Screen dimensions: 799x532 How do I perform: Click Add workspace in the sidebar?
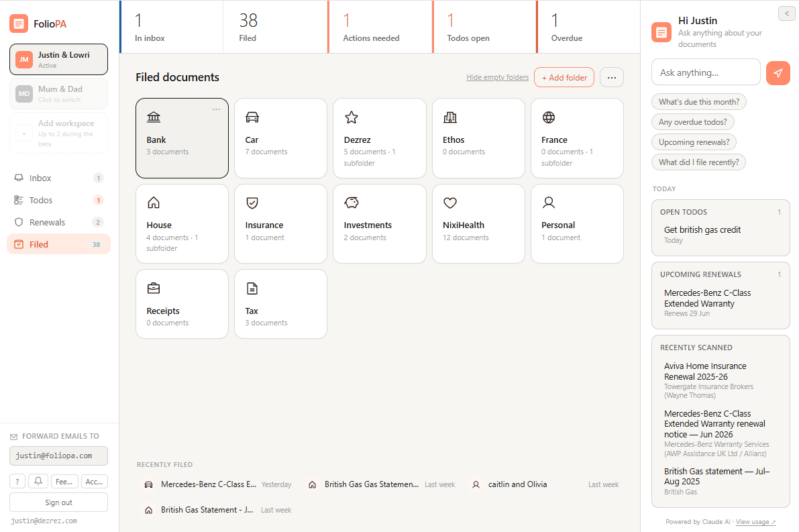(x=58, y=133)
